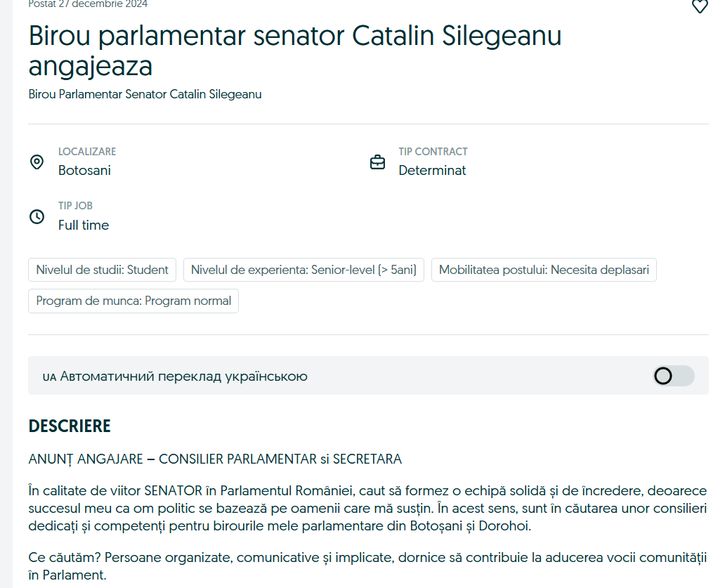Select the Necesita deplasari mobility tag

tap(544, 270)
